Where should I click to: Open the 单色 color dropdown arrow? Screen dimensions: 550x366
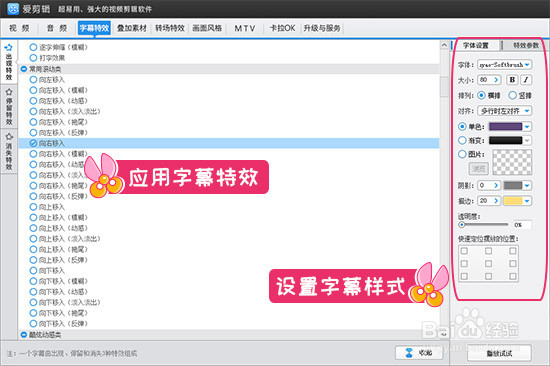[x=527, y=126]
